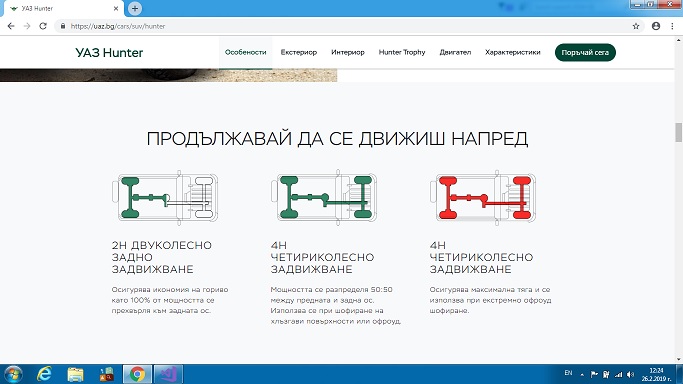
Task: Switch to Visual Studio on the taskbar
Action: click(x=168, y=374)
